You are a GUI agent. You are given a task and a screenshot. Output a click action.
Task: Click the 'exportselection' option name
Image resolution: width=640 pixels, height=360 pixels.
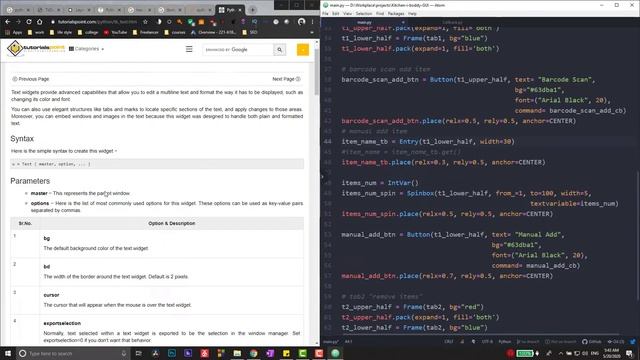point(62,323)
